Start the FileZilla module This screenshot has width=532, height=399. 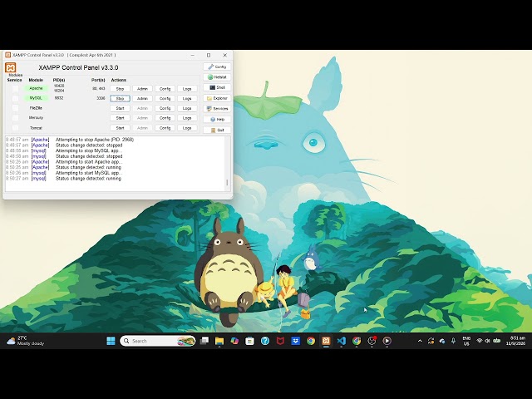click(120, 108)
